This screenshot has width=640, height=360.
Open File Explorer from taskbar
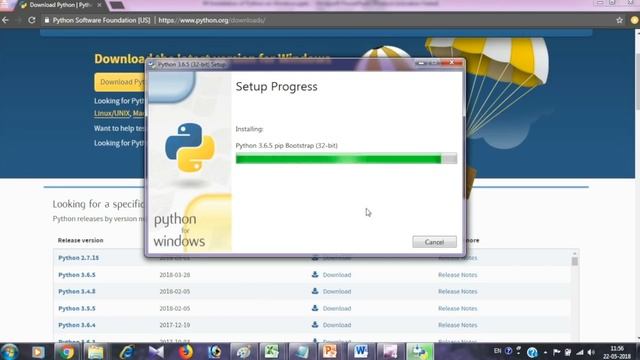96,352
